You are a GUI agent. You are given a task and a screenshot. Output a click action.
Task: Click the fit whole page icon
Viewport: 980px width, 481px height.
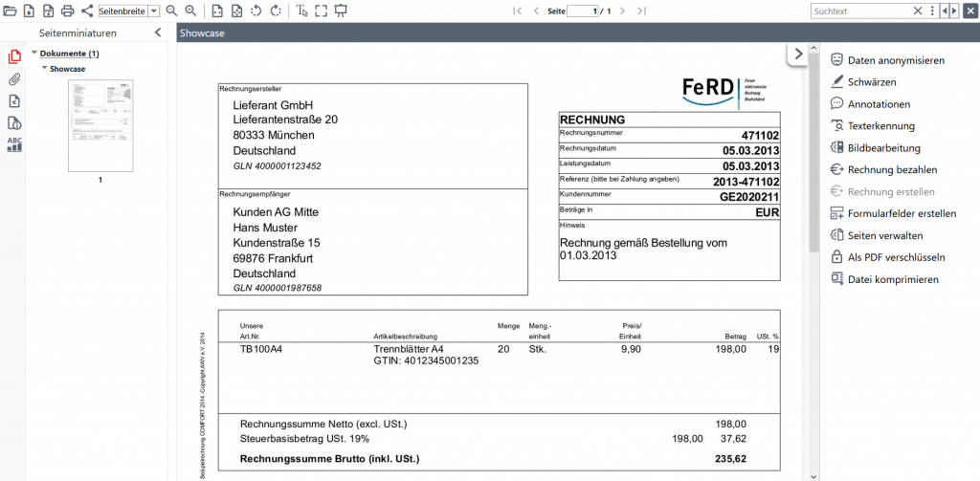click(236, 11)
